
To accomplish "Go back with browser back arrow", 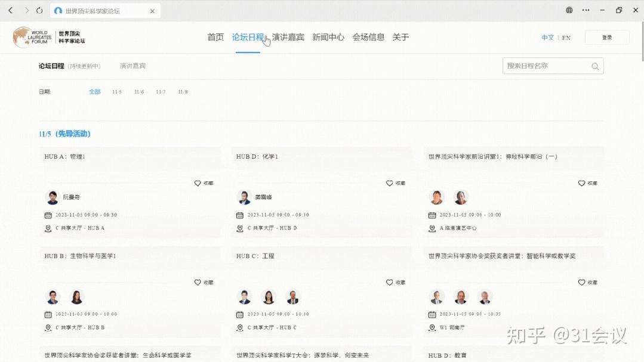I will pyautogui.click(x=11, y=10).
